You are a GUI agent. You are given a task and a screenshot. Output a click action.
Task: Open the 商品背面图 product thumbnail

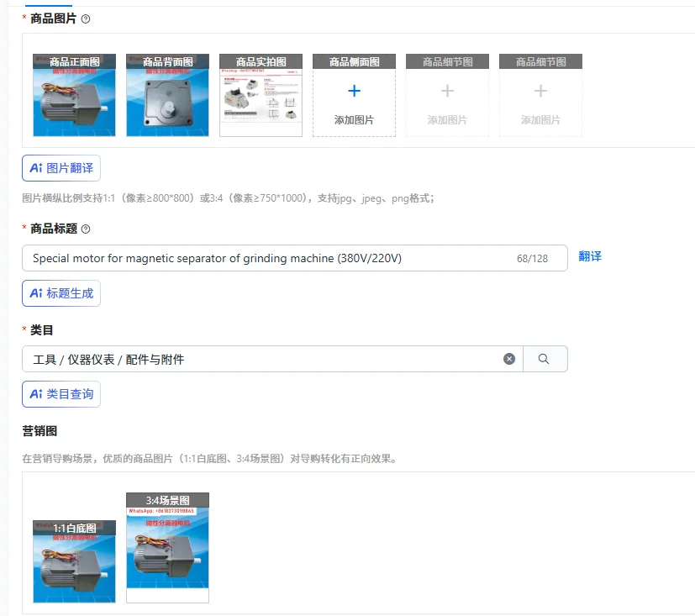point(167,95)
